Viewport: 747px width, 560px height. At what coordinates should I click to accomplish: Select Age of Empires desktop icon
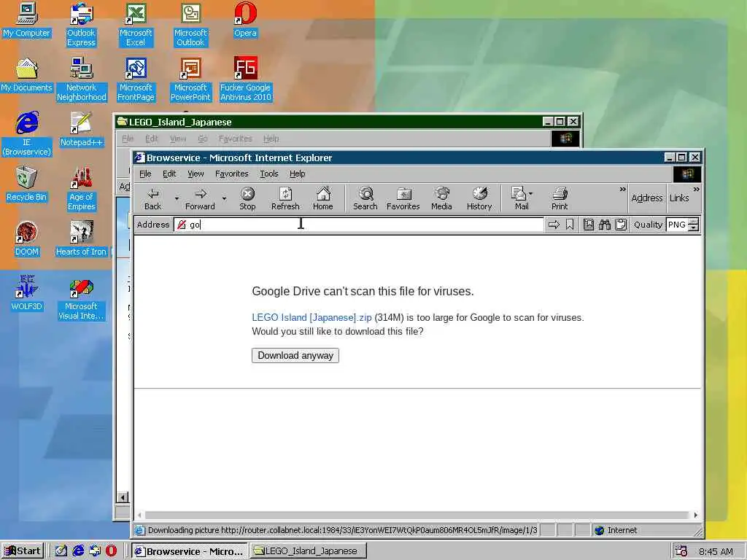(81, 189)
